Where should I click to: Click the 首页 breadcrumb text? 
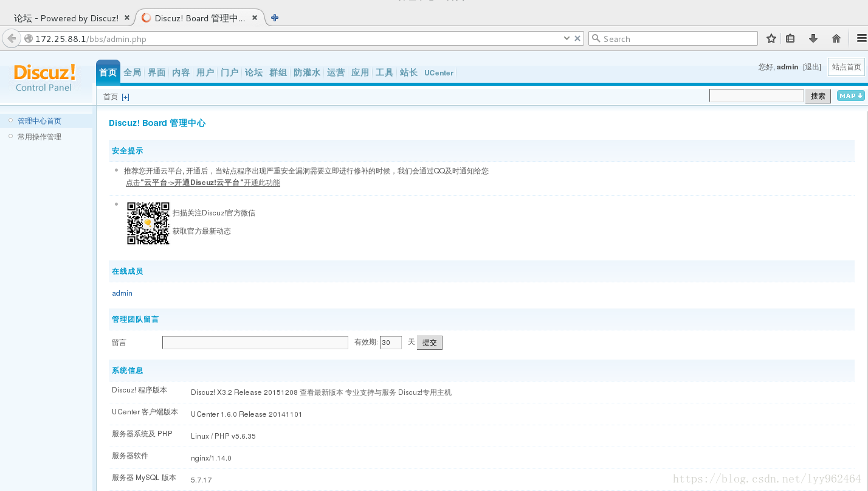coord(111,97)
